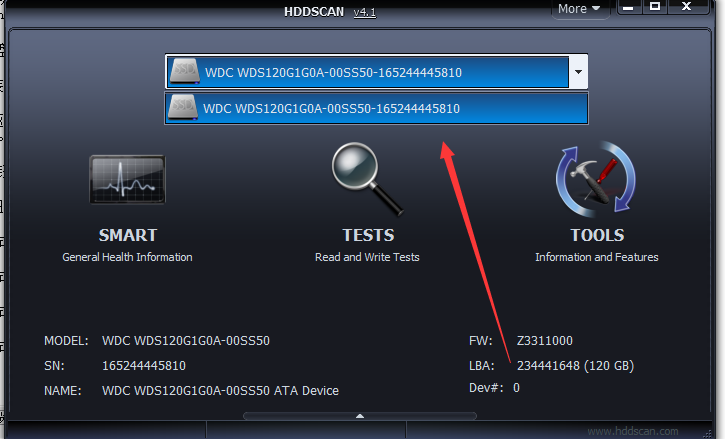Viewport: 725px width, 439px height.
Task: Click the SSD icon in the selected drive box
Action: (184, 71)
